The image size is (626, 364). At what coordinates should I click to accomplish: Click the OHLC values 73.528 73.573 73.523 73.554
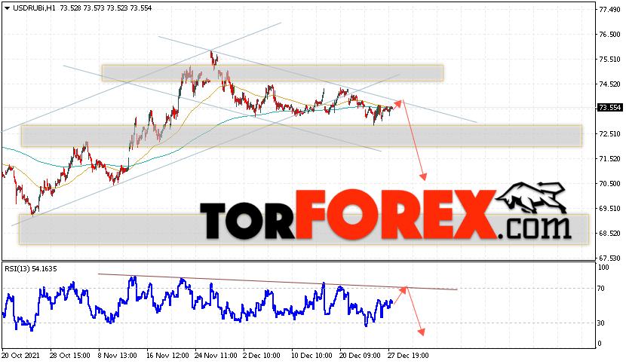106,8
